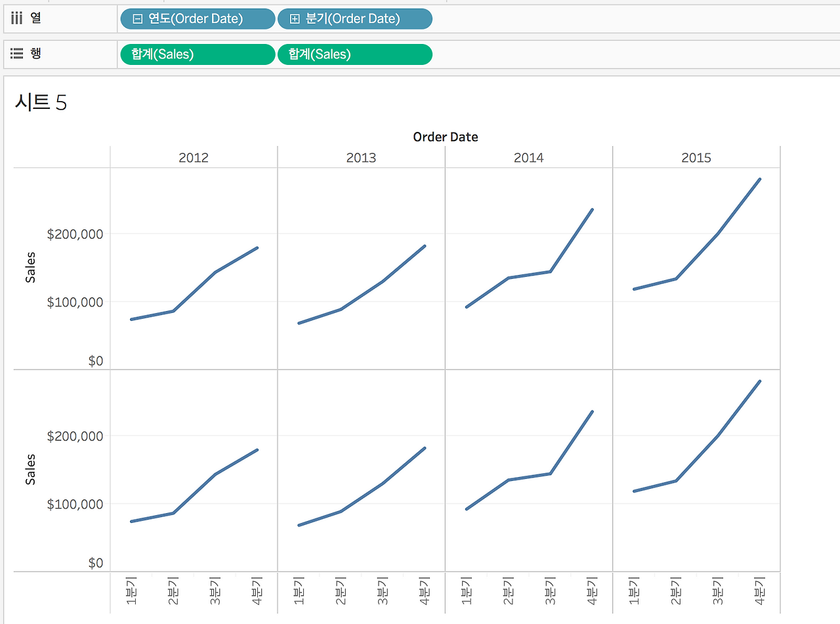Select the 분기(Order Date) pill label
This screenshot has height=624, width=840.
click(x=352, y=19)
